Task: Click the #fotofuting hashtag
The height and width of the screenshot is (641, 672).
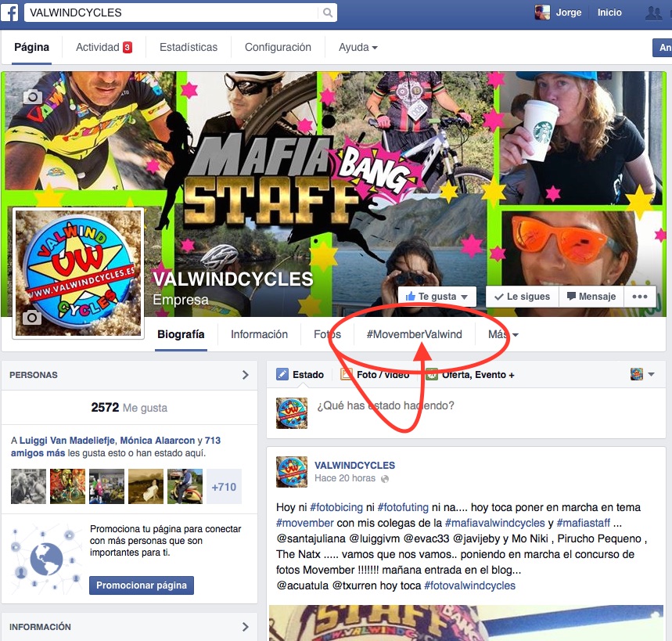Action: coord(403,507)
